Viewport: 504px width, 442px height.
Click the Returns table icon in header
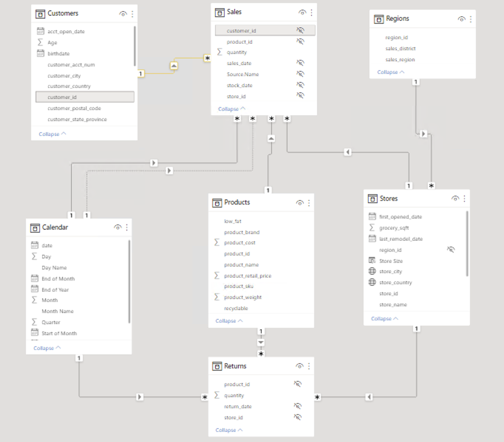pyautogui.click(x=217, y=366)
